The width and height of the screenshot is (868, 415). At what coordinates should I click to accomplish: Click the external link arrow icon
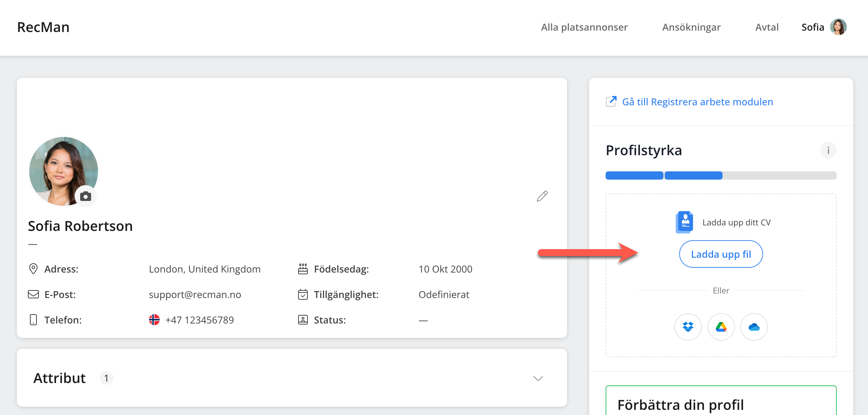point(611,102)
